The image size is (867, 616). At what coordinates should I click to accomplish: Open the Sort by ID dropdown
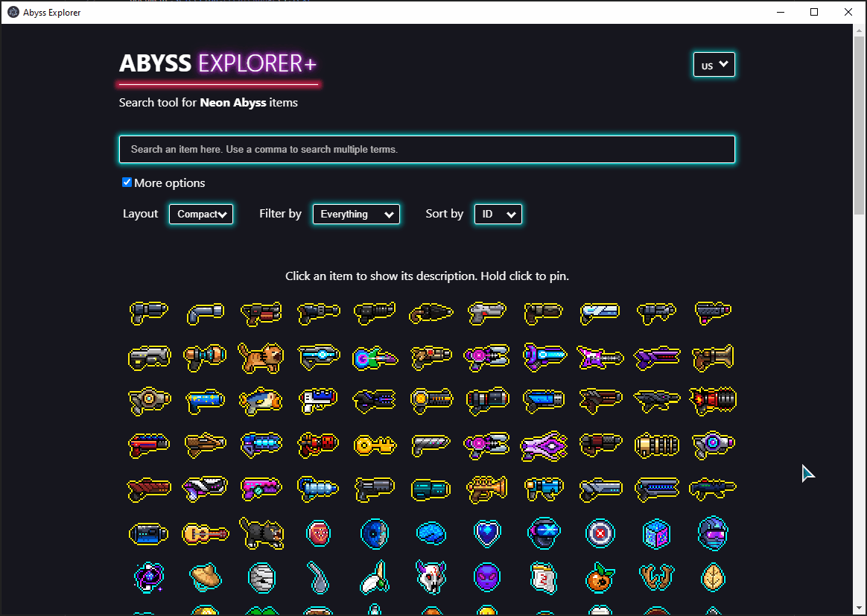[x=498, y=214]
